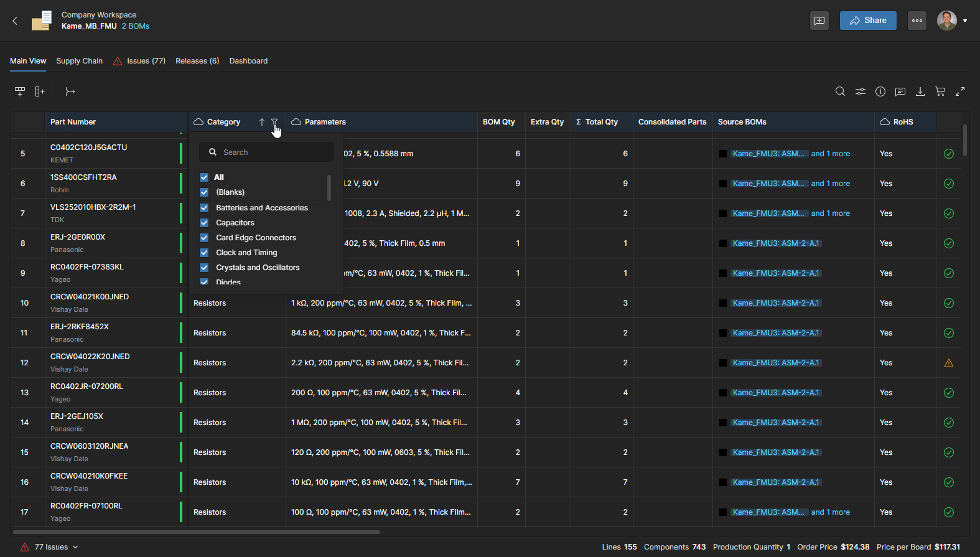Open the 2 BOMs link
This screenshot has width=980, height=557.
(x=136, y=26)
